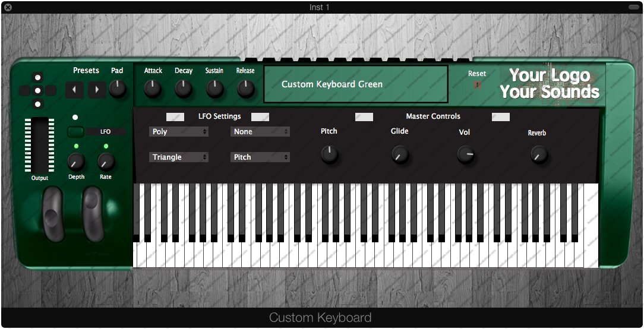
Task: Open the Pitch LFO target dropdown
Action: [x=260, y=157]
